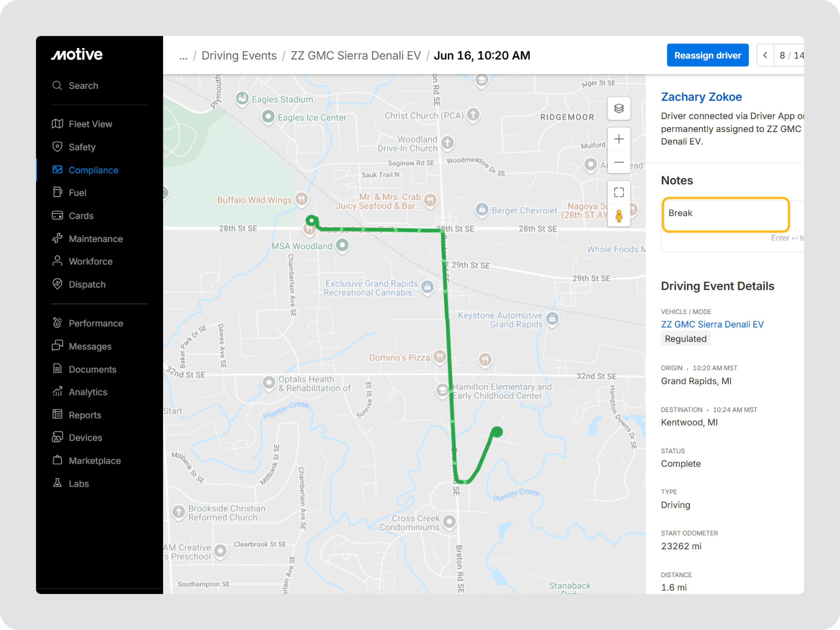Click Reassign driver button
840x630 pixels.
click(707, 55)
